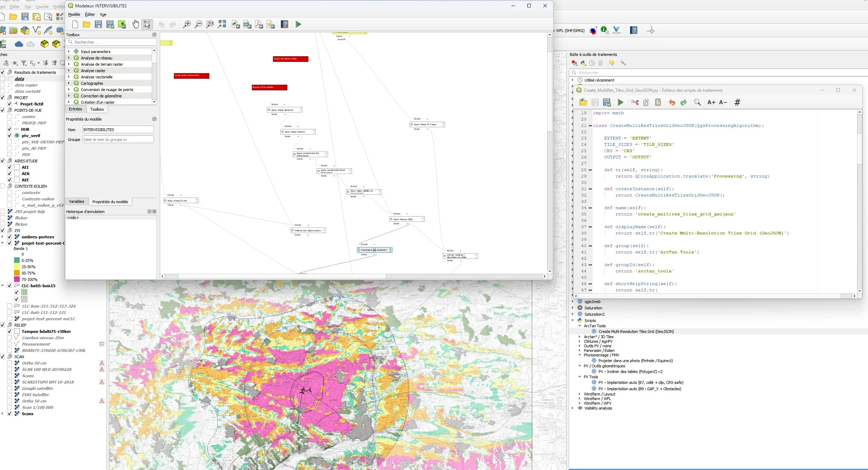This screenshot has width=868, height=470.
Task: Expand Visibility analysis provider
Action: (573, 408)
